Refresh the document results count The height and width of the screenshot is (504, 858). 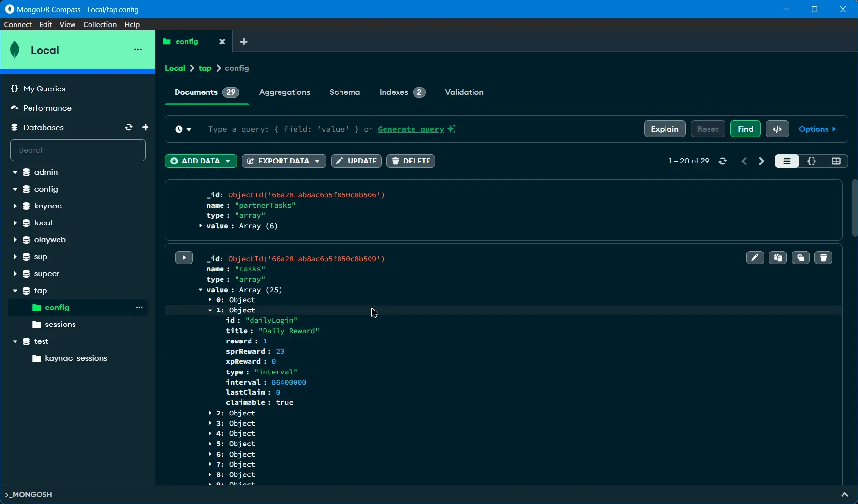[723, 161]
